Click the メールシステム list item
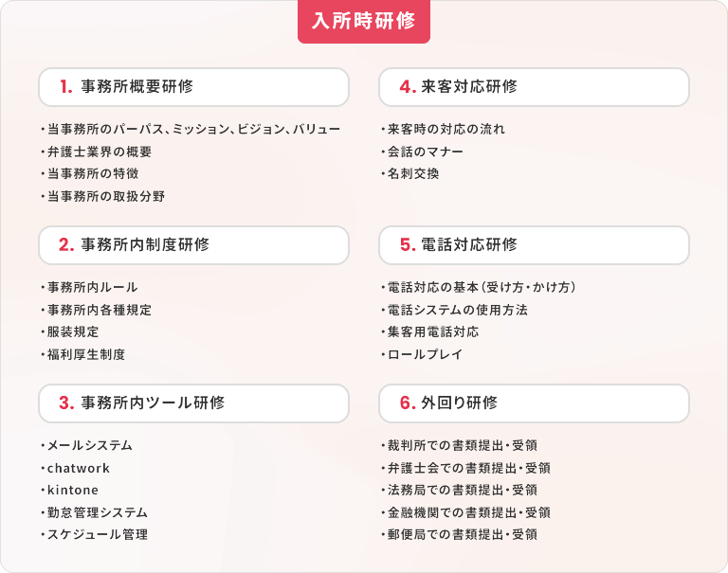This screenshot has width=728, height=573. [87, 445]
